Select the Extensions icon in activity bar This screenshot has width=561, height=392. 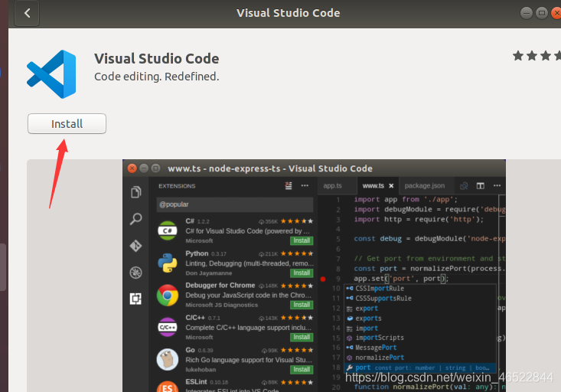pos(135,299)
